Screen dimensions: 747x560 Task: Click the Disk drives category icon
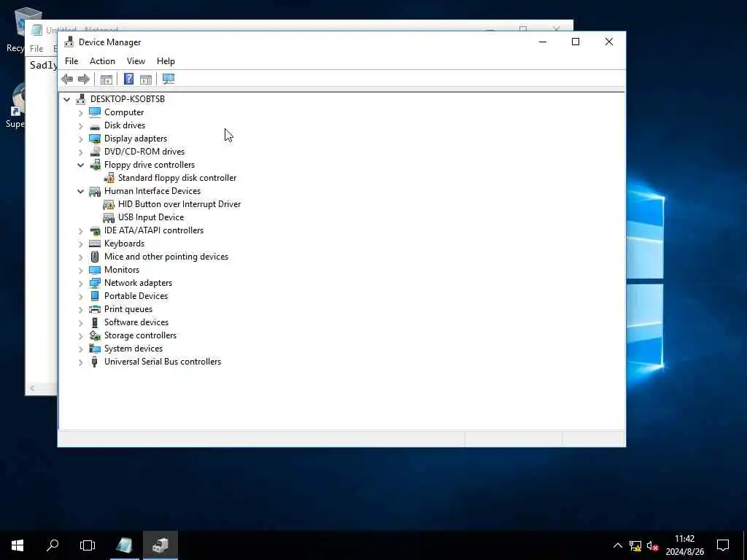coord(95,125)
